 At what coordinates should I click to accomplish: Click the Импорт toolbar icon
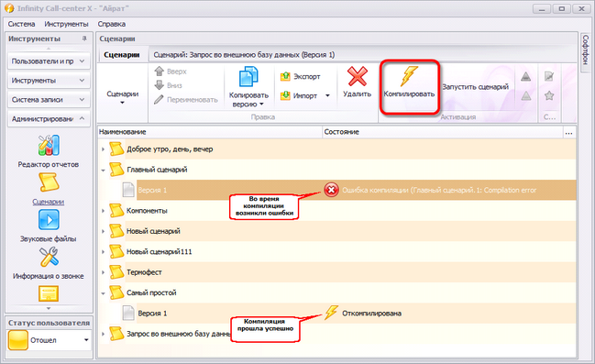click(285, 95)
